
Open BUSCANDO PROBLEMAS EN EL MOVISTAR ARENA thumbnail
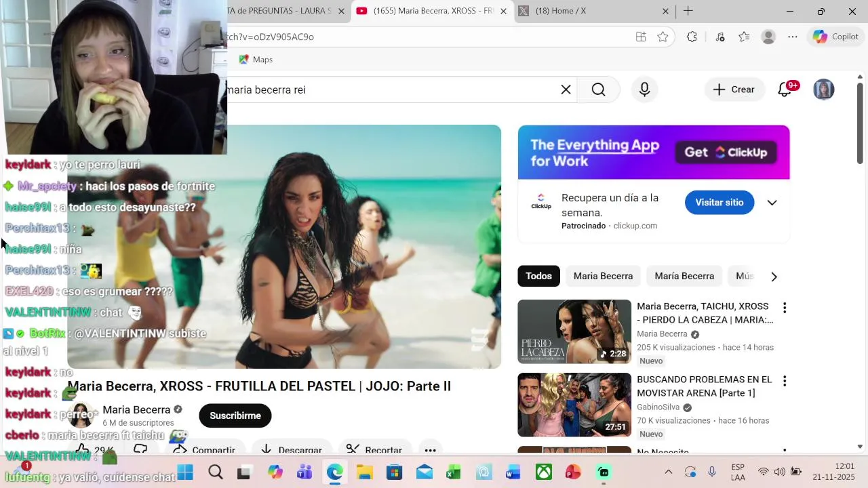(574, 405)
